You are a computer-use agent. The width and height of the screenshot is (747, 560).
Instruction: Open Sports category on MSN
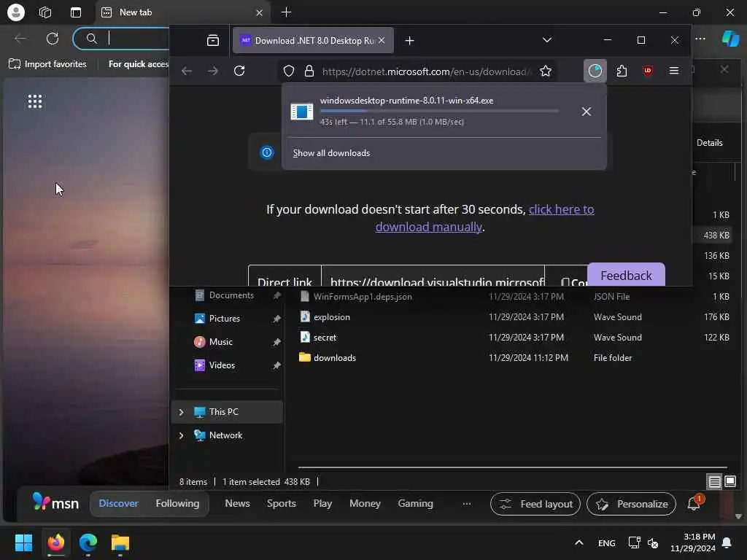[x=281, y=503]
